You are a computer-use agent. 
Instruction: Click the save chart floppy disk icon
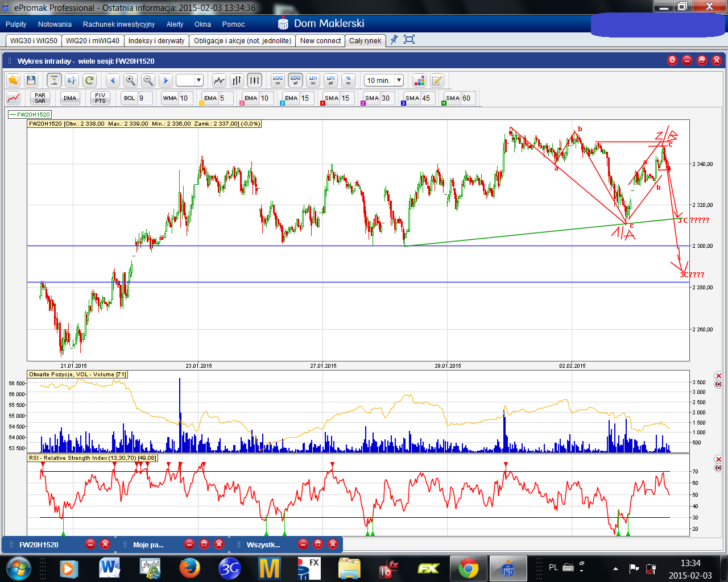click(31, 81)
